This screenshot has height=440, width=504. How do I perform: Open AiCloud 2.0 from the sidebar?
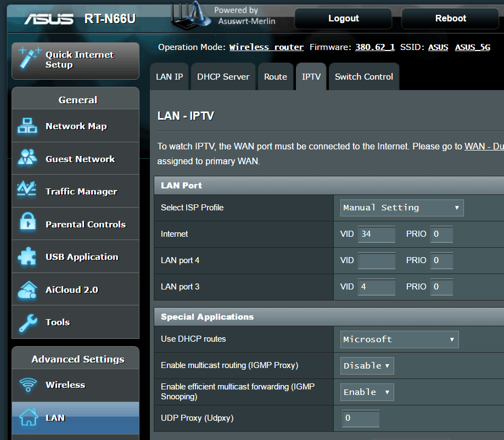pos(76,289)
